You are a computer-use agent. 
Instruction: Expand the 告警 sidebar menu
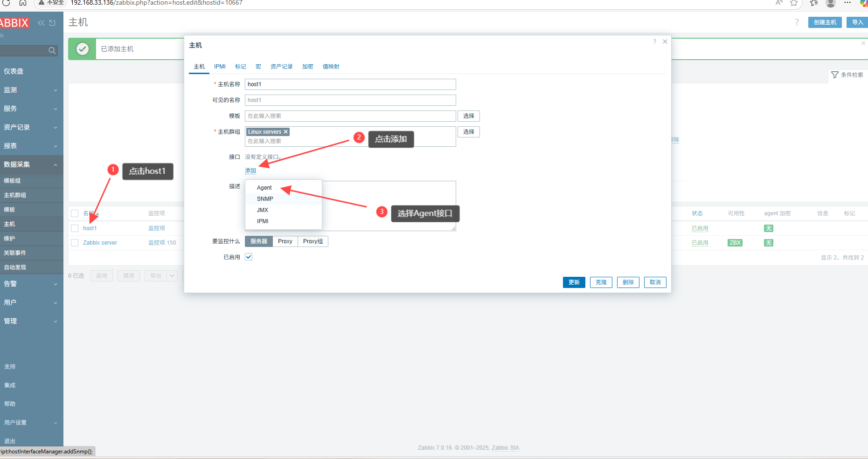pyautogui.click(x=31, y=284)
